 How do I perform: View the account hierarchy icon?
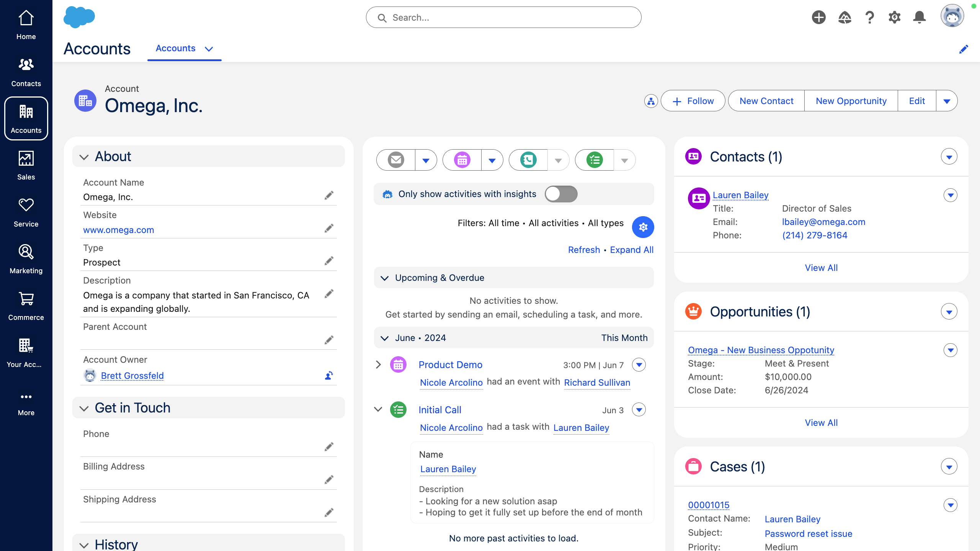(651, 101)
